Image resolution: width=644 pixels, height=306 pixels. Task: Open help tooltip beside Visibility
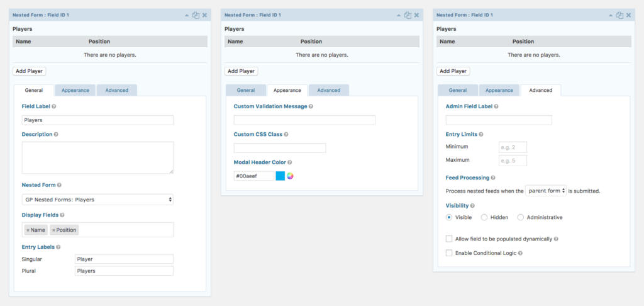[x=473, y=206]
